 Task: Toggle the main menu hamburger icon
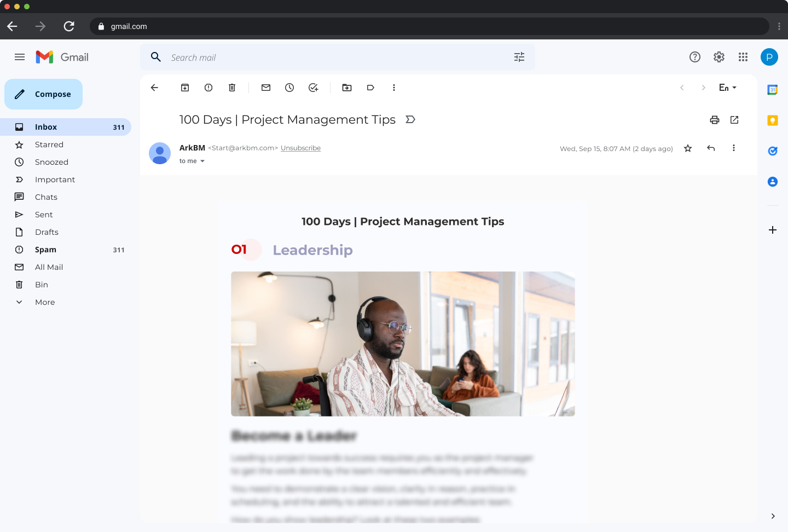pos(20,57)
